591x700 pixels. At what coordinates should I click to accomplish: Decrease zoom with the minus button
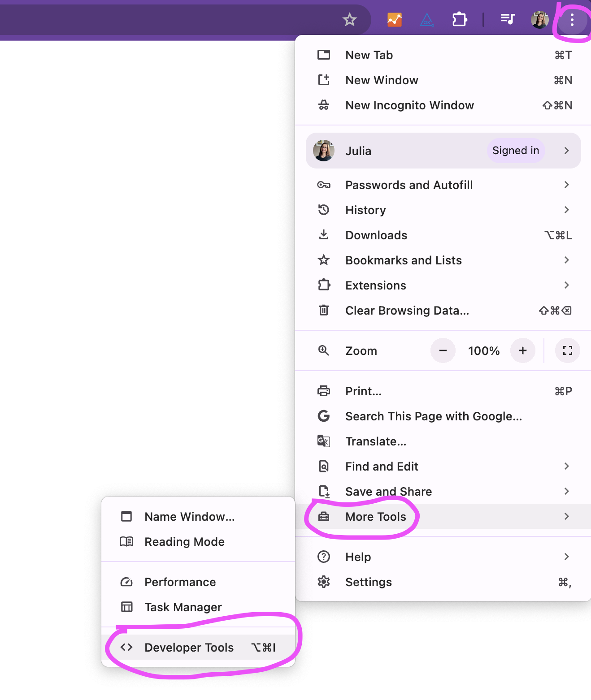coord(443,350)
